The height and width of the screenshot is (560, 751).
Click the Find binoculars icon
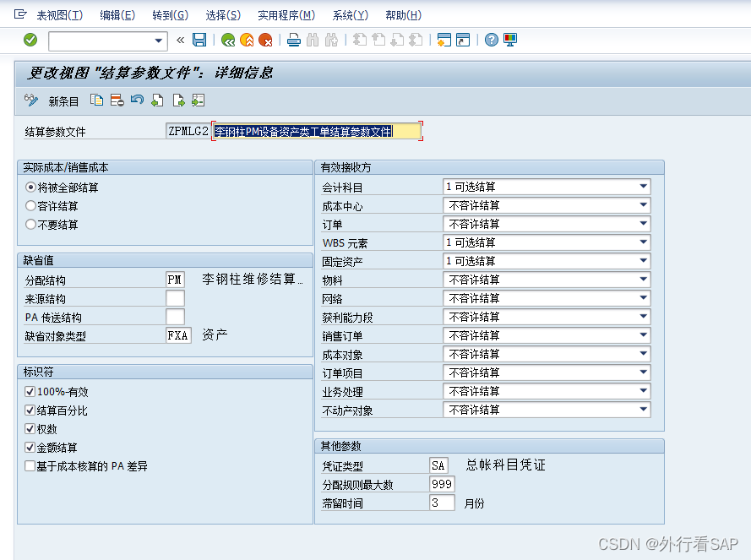click(313, 40)
